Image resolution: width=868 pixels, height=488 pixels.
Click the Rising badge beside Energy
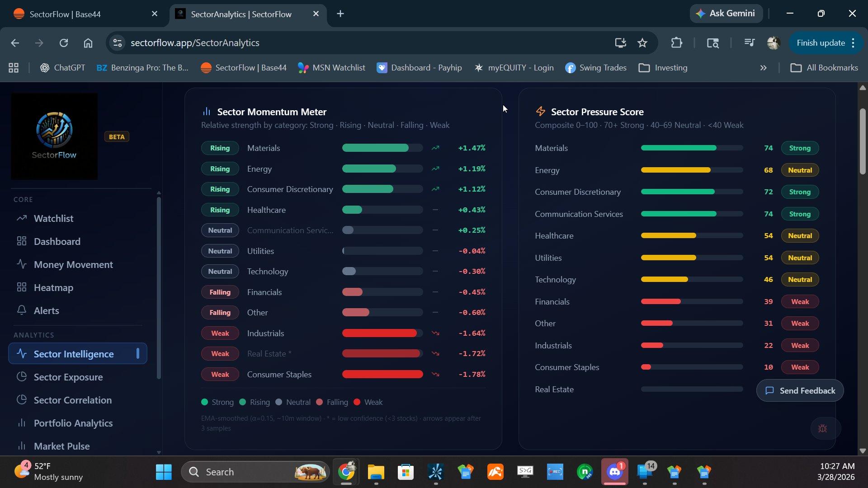(220, 169)
